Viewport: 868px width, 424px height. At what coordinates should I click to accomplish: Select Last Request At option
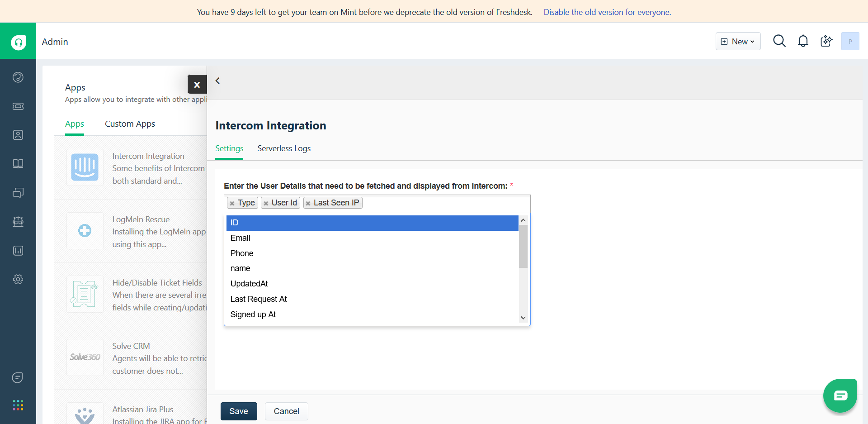point(372,299)
